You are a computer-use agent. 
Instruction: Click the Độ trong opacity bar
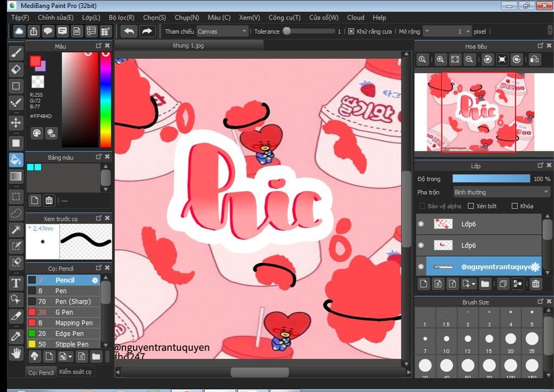491,178
